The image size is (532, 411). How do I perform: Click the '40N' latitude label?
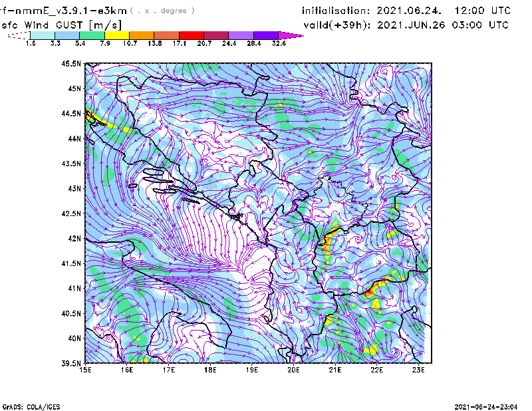tap(74, 339)
